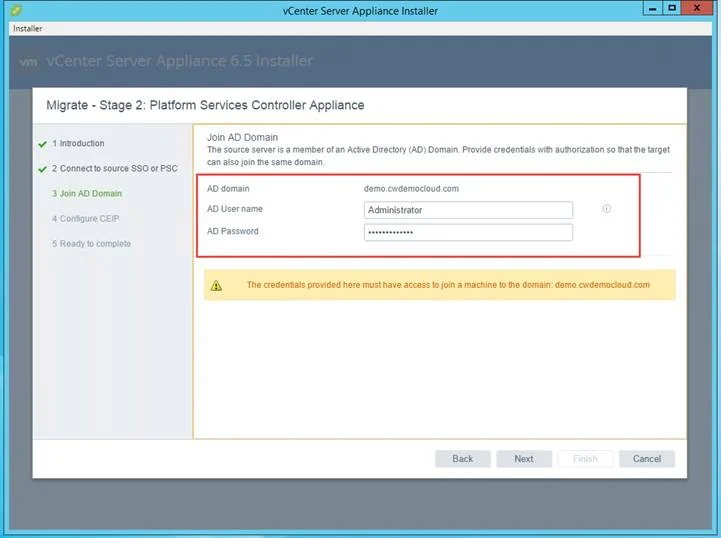
Task: Click the info icon beside AD User name
Action: coord(607,209)
